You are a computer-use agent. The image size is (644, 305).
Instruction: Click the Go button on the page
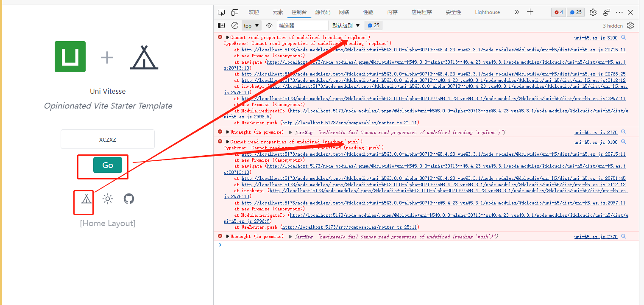coord(107,165)
